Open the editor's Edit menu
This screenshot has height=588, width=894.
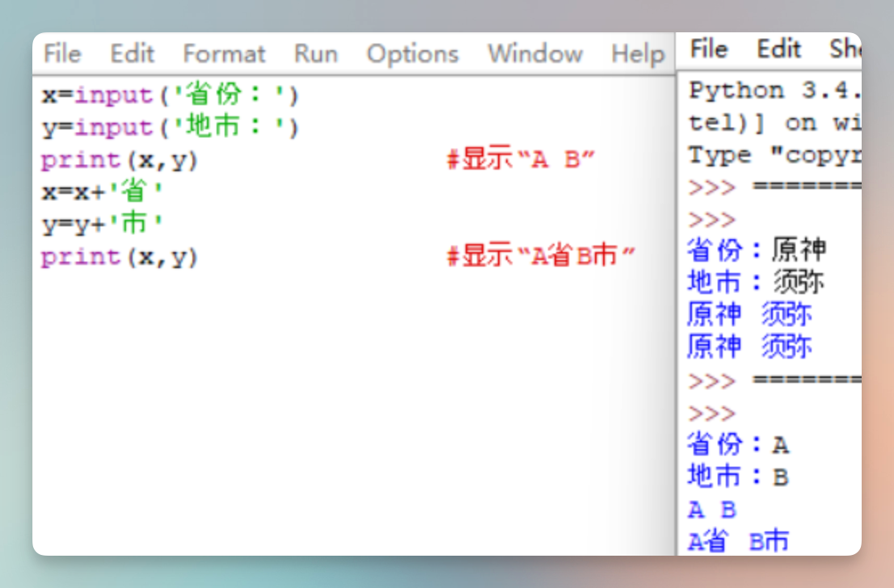132,54
